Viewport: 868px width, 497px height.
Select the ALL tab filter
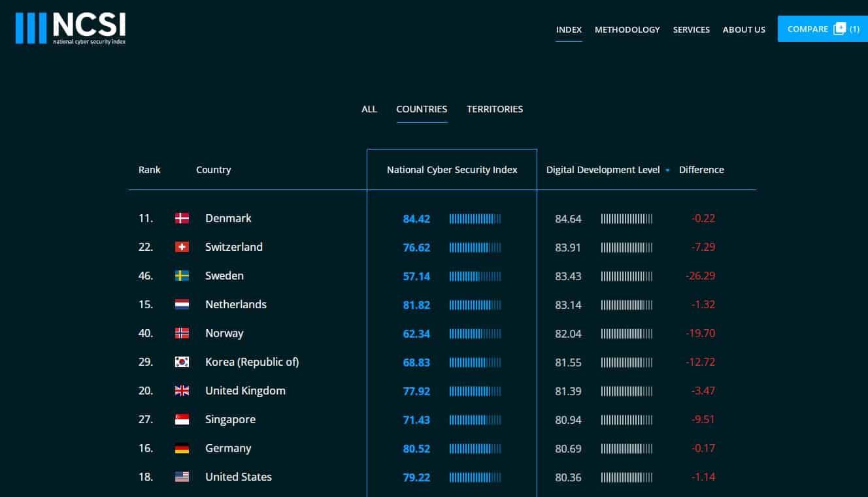point(369,109)
